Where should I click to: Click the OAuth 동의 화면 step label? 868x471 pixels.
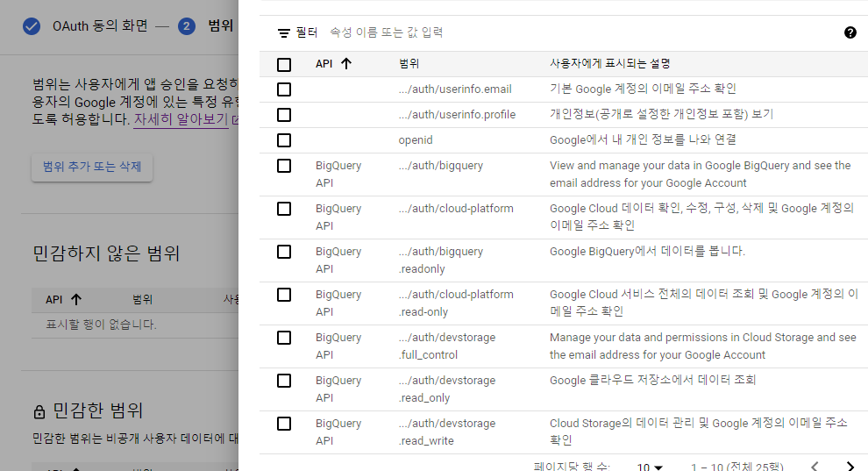click(x=100, y=26)
